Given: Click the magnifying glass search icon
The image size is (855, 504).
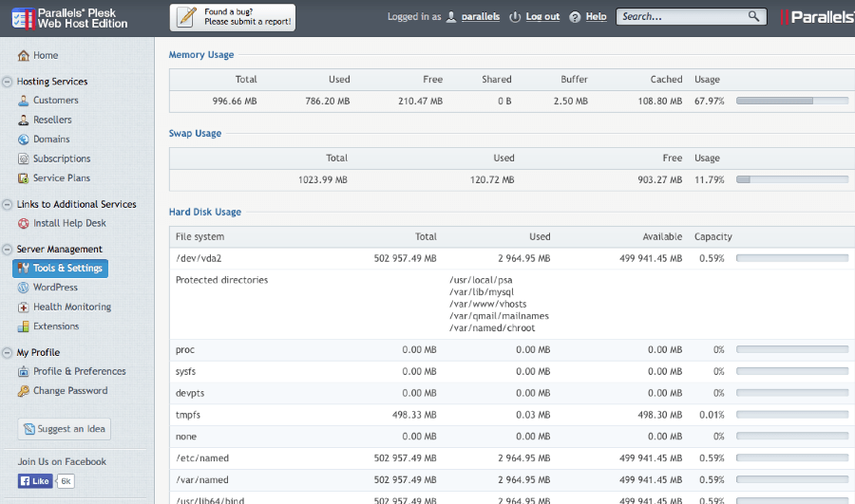Looking at the screenshot, I should point(753,16).
